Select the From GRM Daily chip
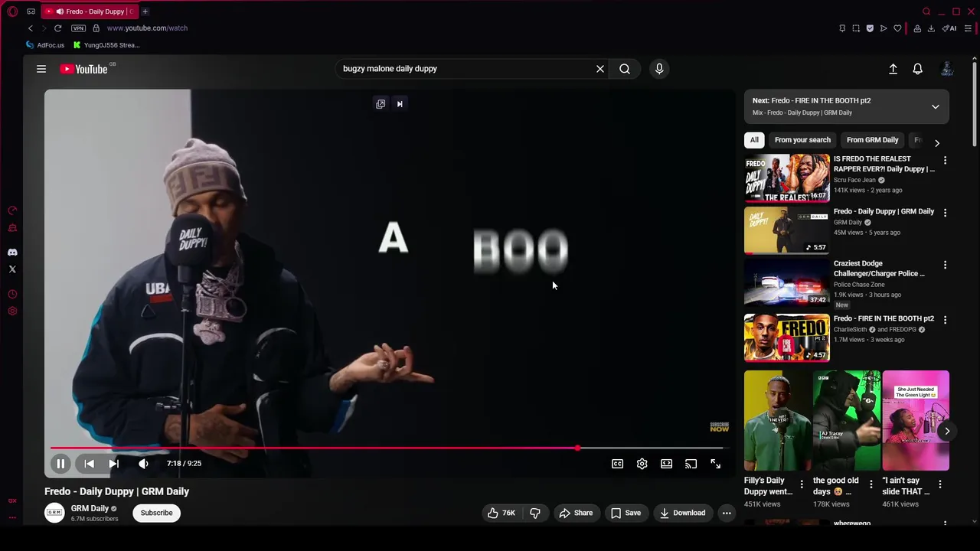 (872, 140)
